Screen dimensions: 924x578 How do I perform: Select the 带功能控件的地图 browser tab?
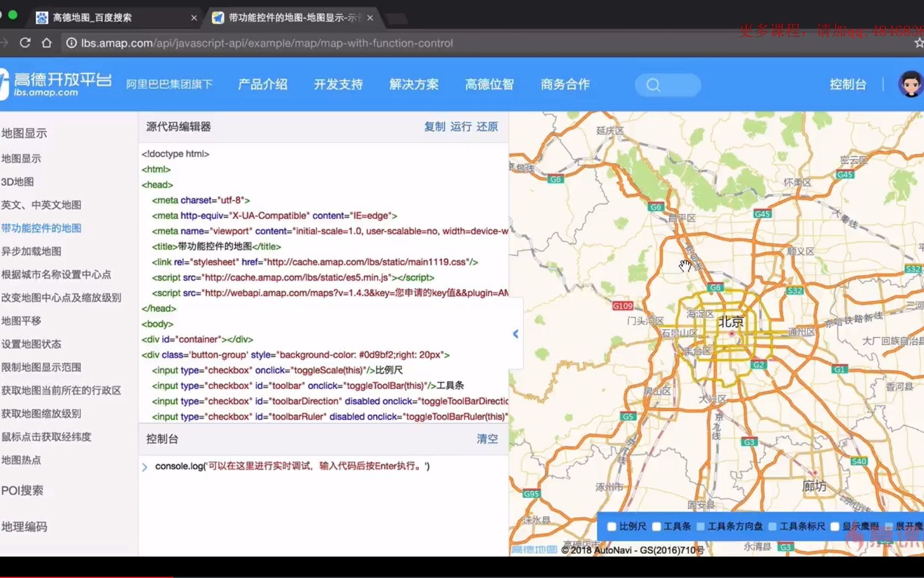(x=292, y=18)
